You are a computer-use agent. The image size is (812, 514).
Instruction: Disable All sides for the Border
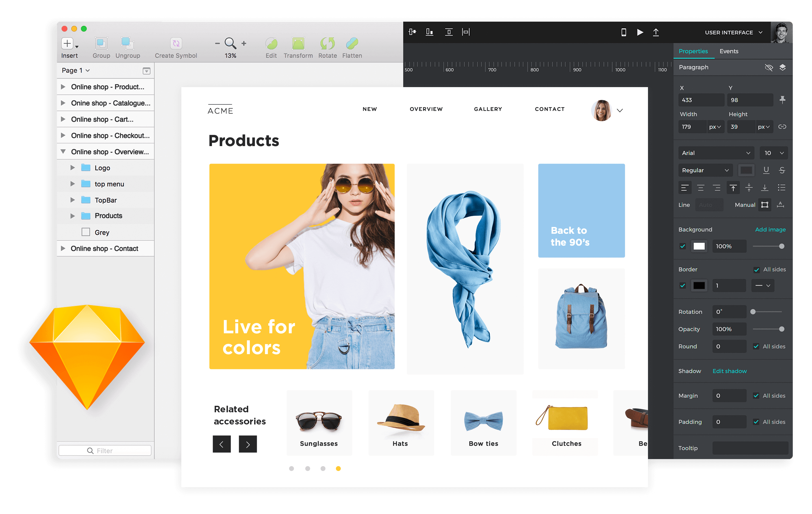pyautogui.click(x=756, y=269)
